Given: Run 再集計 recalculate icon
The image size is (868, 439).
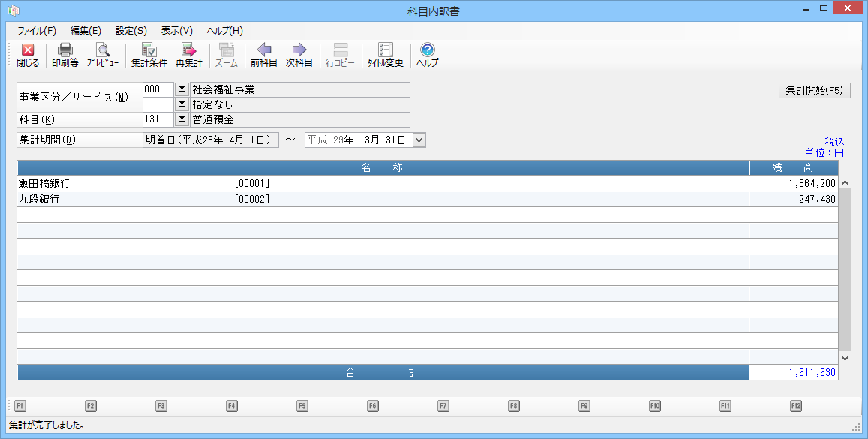Looking at the screenshot, I should 189,55.
